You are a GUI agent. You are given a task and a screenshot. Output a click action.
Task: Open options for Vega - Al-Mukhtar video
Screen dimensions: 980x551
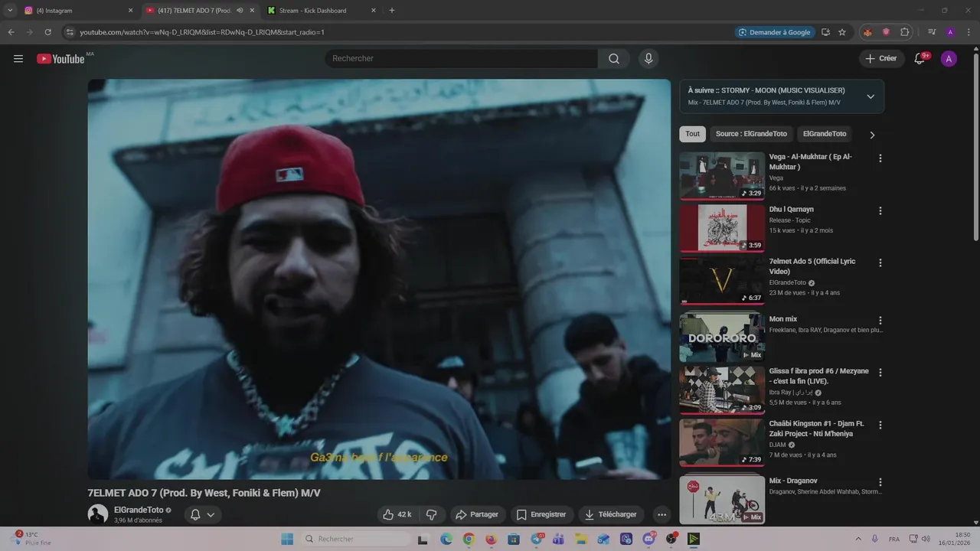point(880,158)
